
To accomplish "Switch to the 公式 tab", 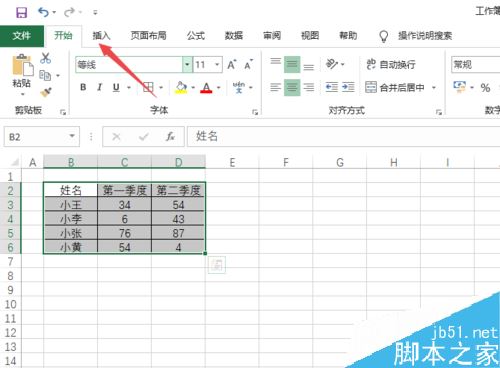I will (196, 36).
